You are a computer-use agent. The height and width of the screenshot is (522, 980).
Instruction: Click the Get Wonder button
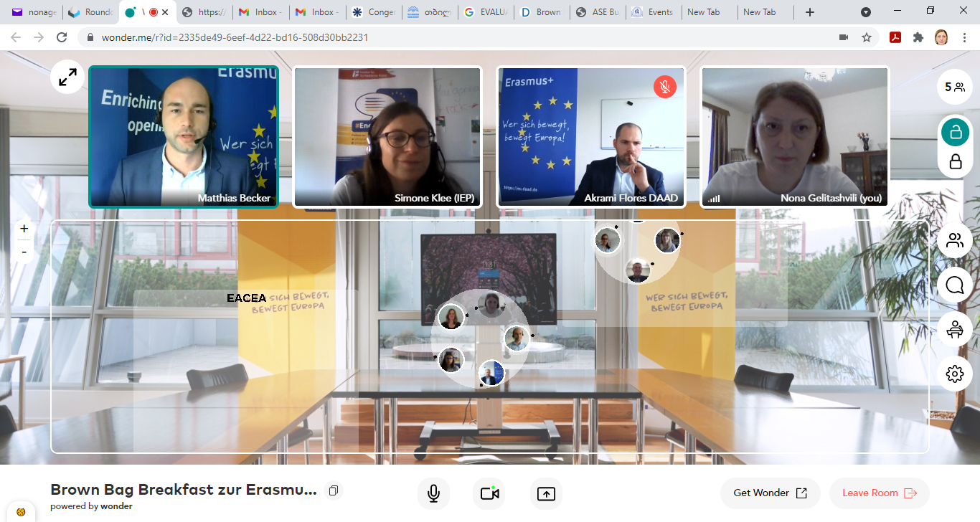click(771, 493)
